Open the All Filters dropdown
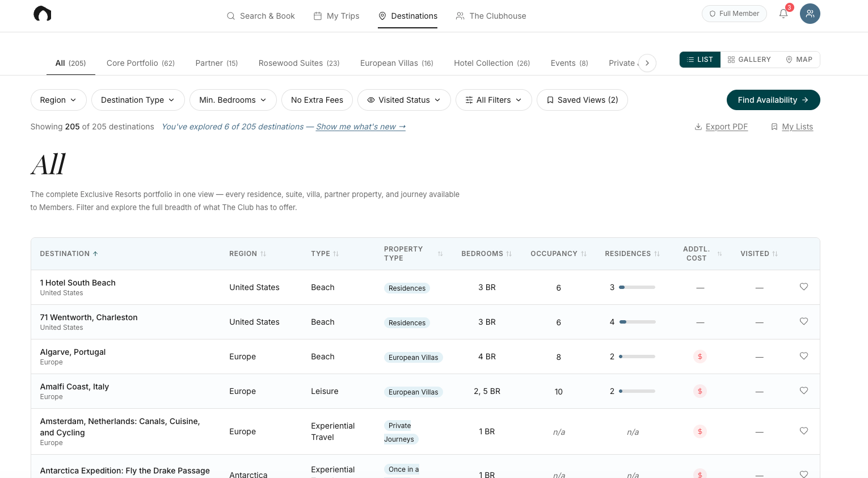 [494, 100]
